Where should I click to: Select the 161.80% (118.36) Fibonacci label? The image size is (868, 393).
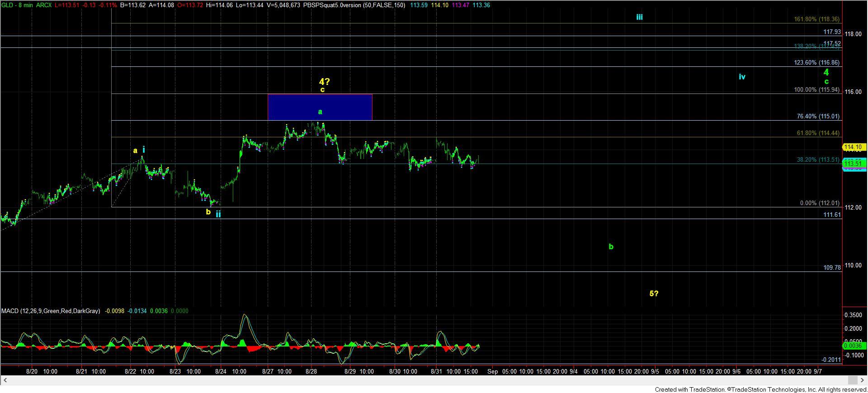pos(816,19)
